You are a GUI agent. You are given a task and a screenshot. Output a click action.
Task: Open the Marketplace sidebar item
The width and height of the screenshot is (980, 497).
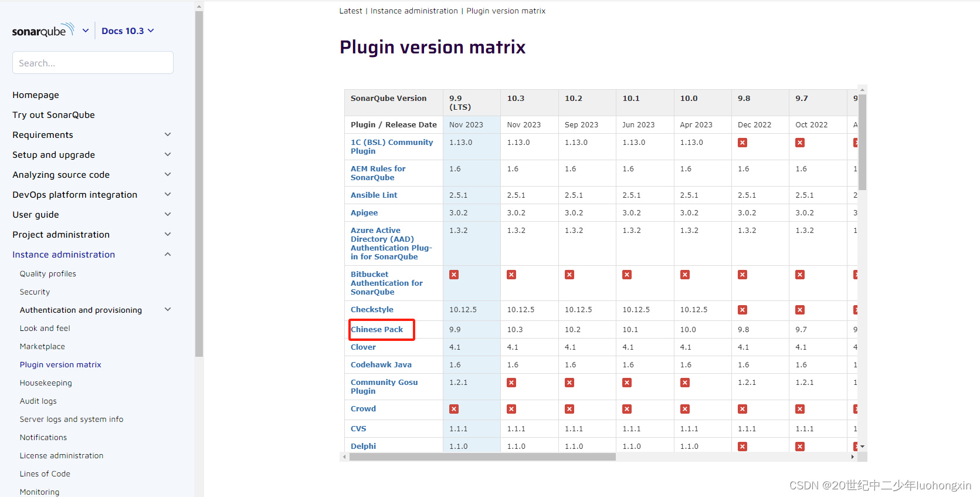click(42, 346)
